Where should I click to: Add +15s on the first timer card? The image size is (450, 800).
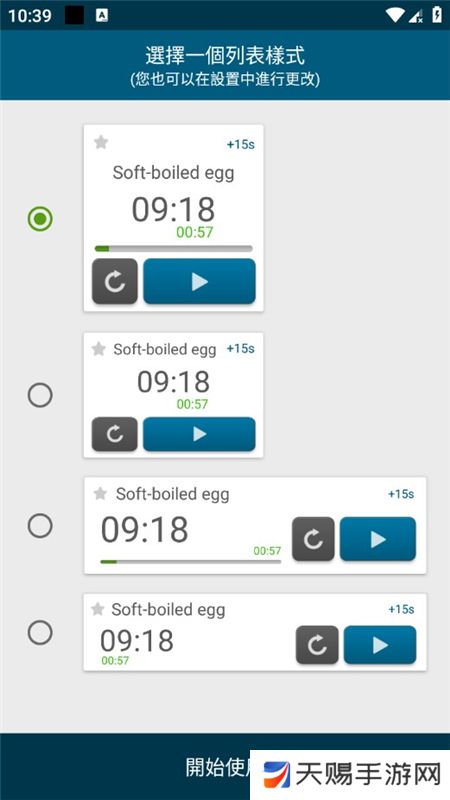pos(241,144)
